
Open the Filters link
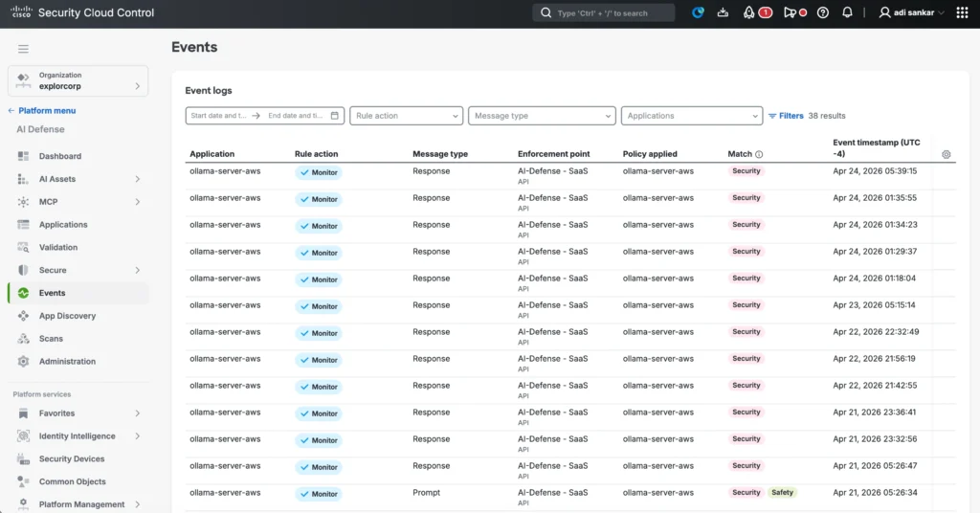pyautogui.click(x=786, y=116)
